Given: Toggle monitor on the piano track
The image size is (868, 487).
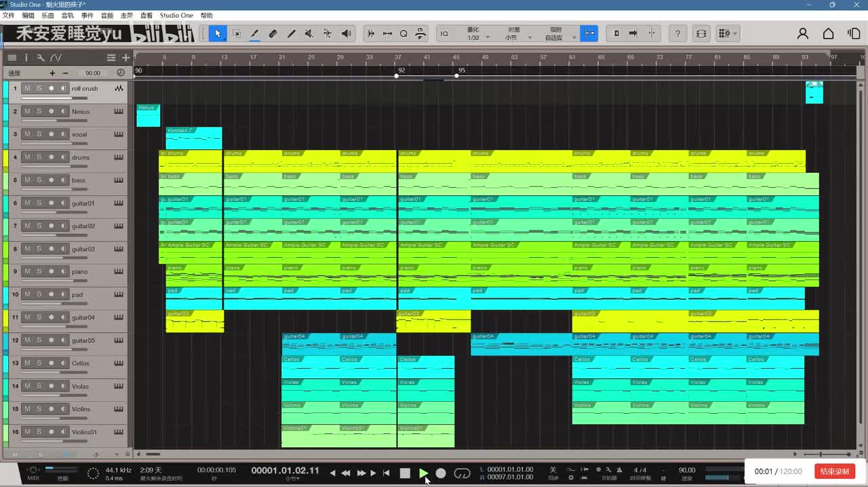Looking at the screenshot, I should point(63,271).
